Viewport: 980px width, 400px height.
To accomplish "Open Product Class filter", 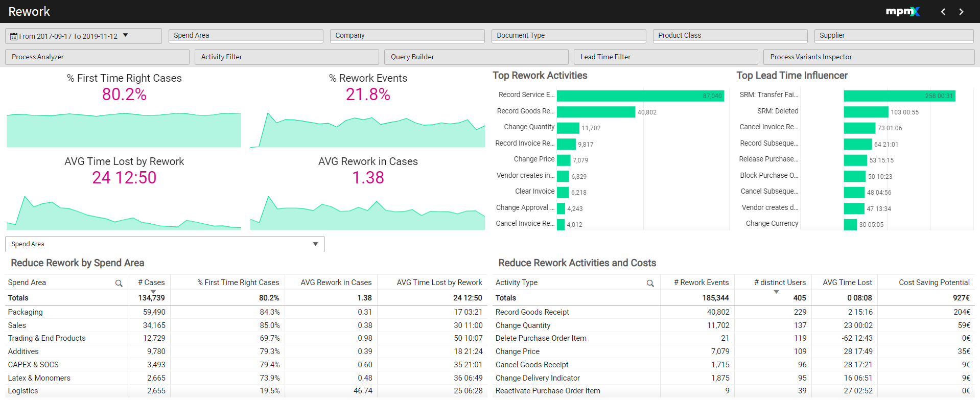I will 730,36.
